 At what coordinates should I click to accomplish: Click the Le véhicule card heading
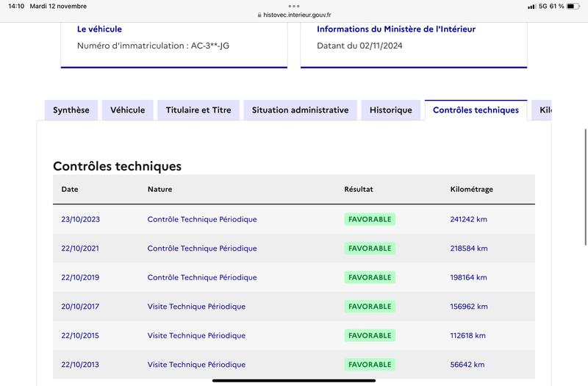click(99, 29)
